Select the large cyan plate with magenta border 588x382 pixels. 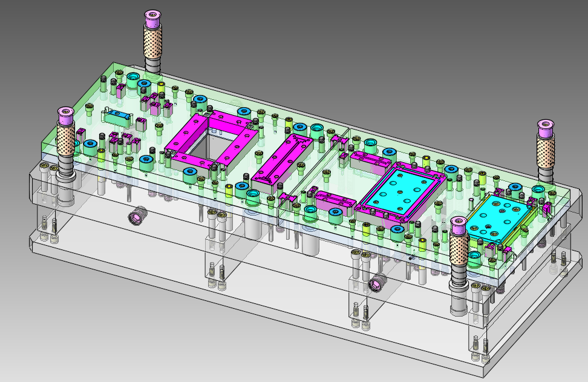pyautogui.click(x=400, y=192)
